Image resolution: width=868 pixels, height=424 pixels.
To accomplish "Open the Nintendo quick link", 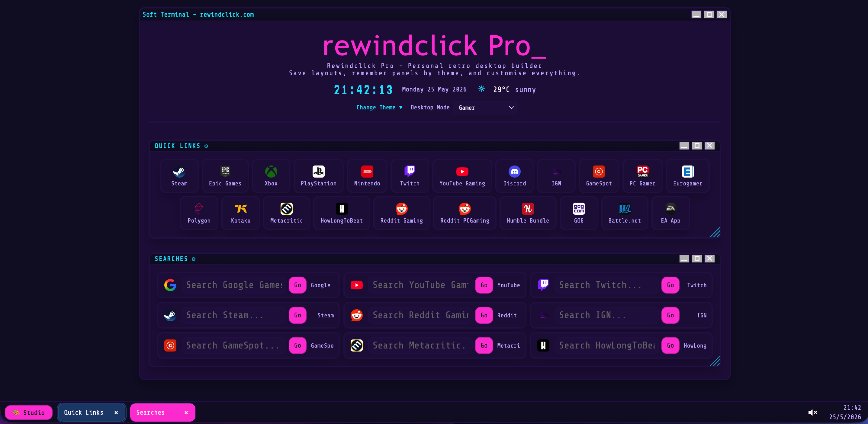I will point(367,176).
